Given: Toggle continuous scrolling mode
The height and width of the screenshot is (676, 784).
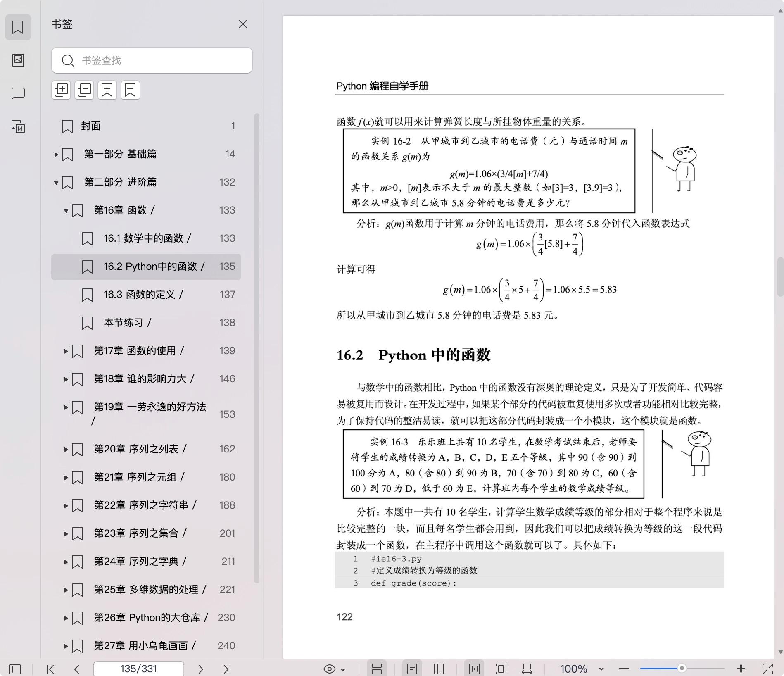Looking at the screenshot, I should coord(377,669).
